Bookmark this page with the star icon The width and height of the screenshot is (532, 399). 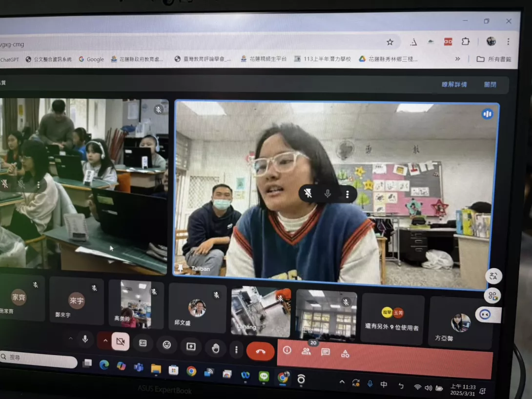390,42
